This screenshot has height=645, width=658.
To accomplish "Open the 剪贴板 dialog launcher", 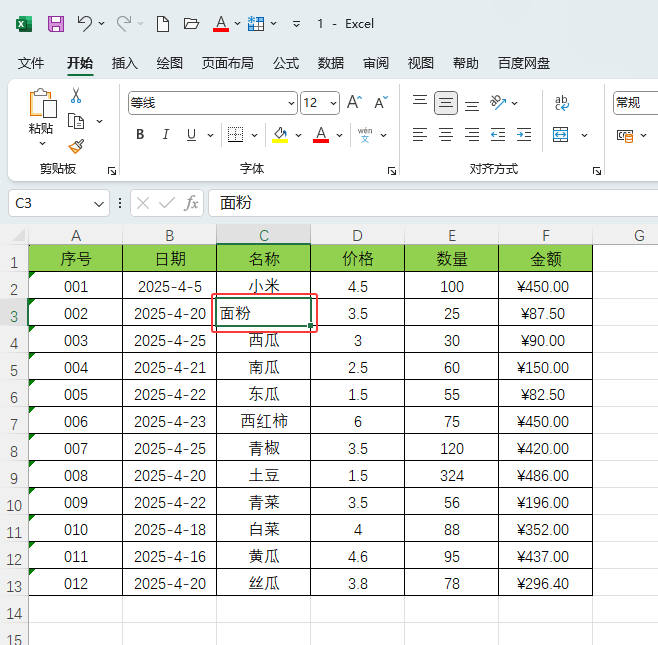I will tap(112, 171).
